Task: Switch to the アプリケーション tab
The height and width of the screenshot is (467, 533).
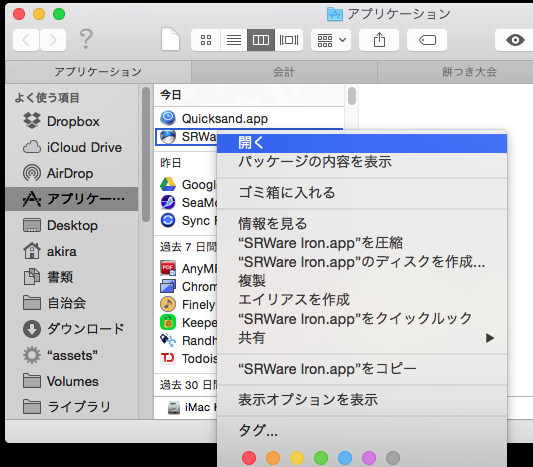Action: pos(98,72)
